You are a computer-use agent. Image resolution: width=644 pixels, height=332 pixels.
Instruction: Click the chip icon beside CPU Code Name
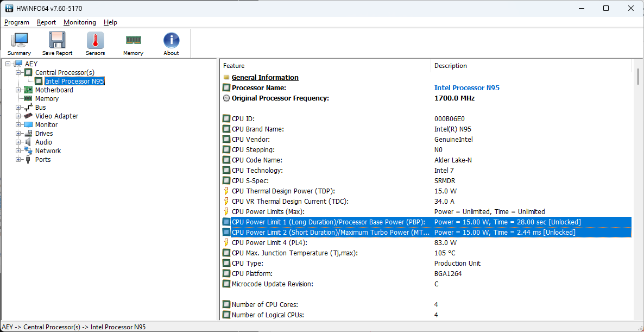(x=226, y=160)
